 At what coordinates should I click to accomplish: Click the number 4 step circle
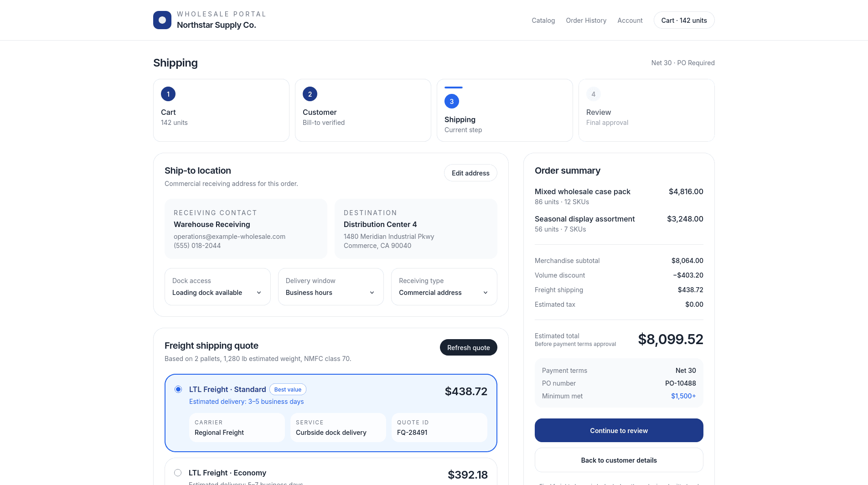tap(594, 94)
